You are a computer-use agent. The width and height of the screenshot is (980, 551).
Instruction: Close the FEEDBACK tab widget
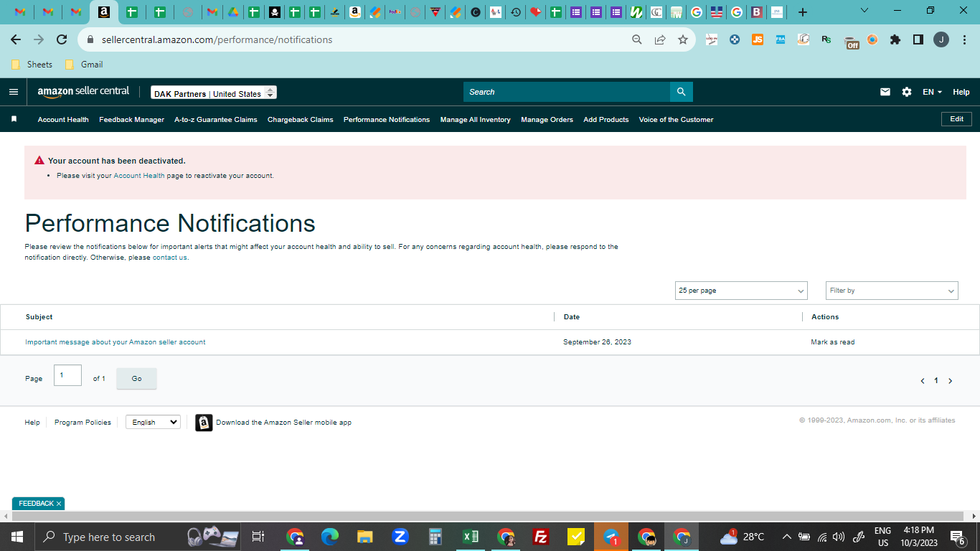pos(59,504)
